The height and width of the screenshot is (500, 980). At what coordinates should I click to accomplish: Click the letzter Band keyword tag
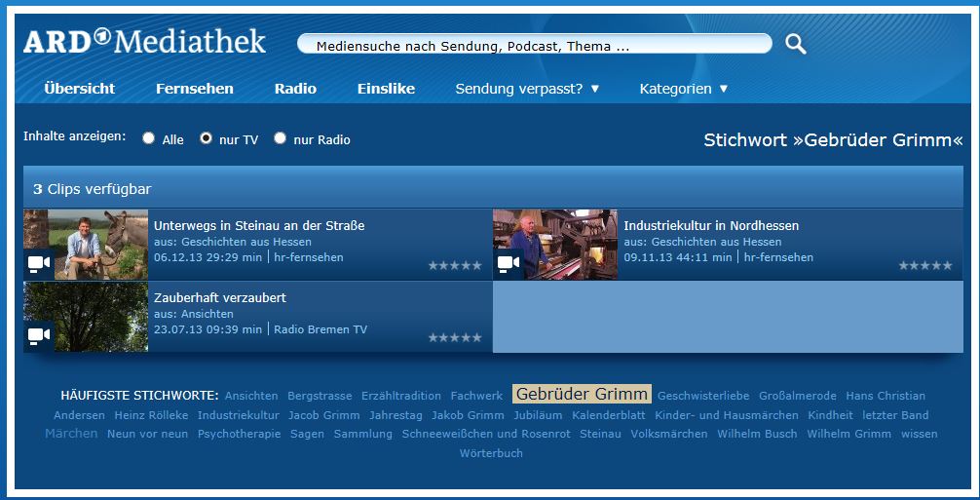895,415
